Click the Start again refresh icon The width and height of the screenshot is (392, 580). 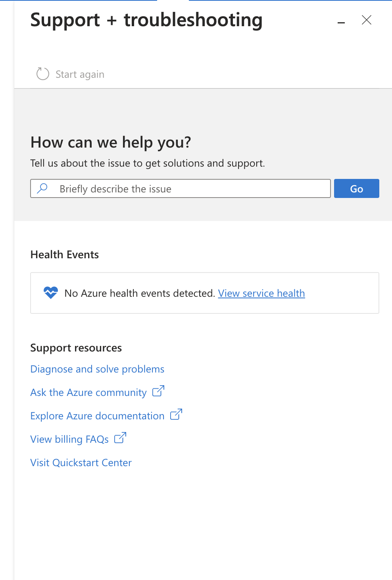[42, 73]
